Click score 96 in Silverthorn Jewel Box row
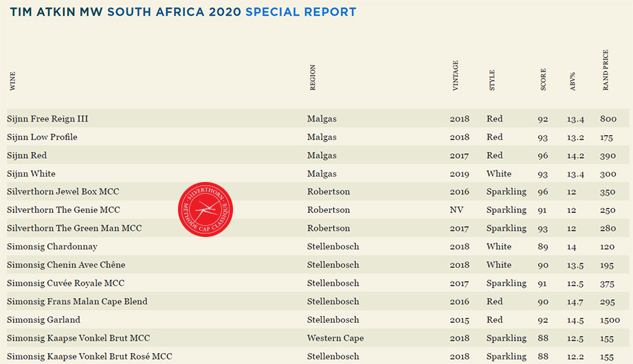Viewport: 633px width, 364px height. coord(542,192)
